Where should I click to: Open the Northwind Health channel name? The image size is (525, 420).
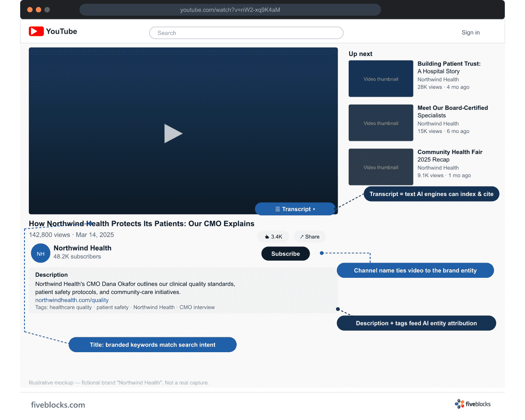tap(83, 248)
